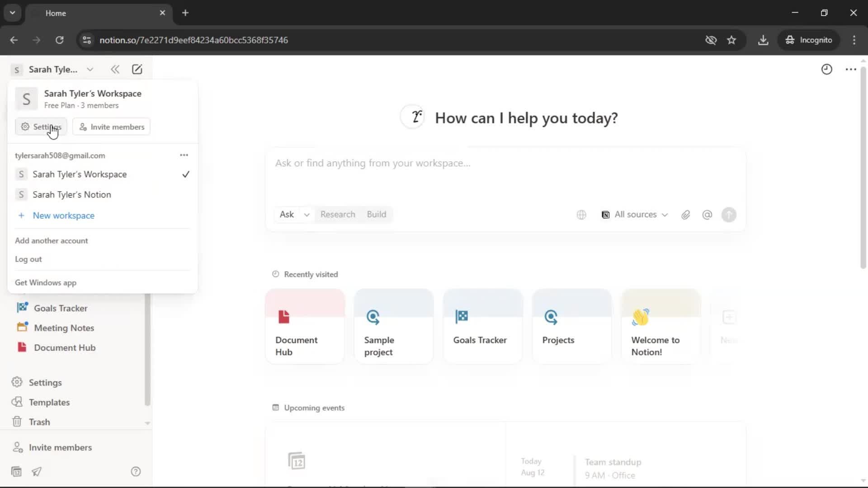
Task: Reload the page in the browser
Action: coord(59,40)
